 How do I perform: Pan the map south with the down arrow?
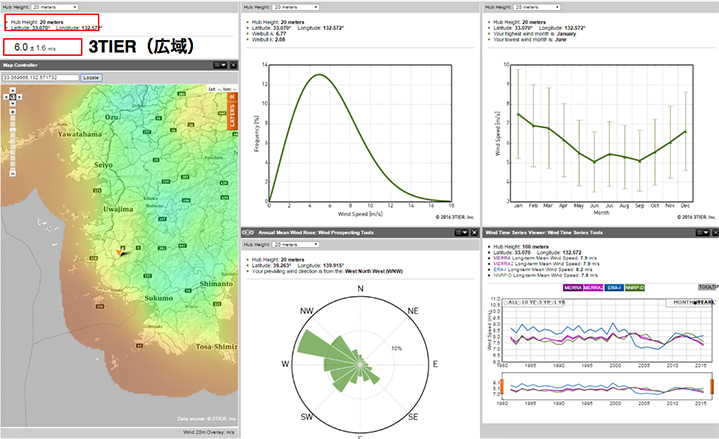[x=13, y=104]
